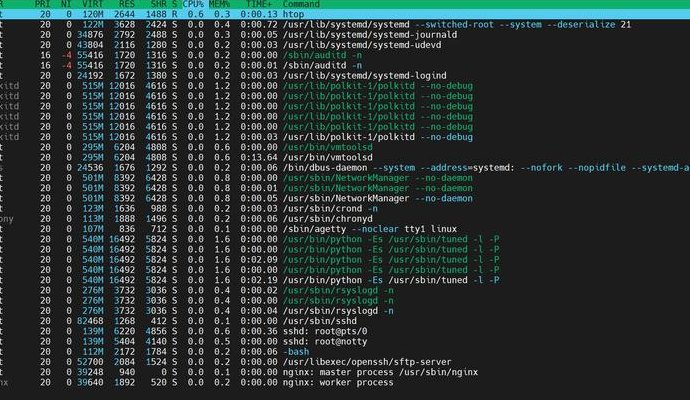
Task: Sort by the MEM% column header
Action: [219, 4]
